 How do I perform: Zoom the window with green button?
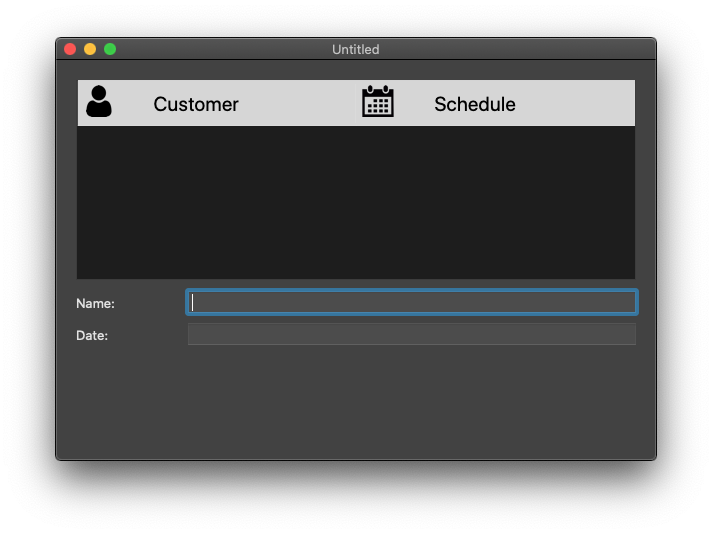click(x=110, y=49)
